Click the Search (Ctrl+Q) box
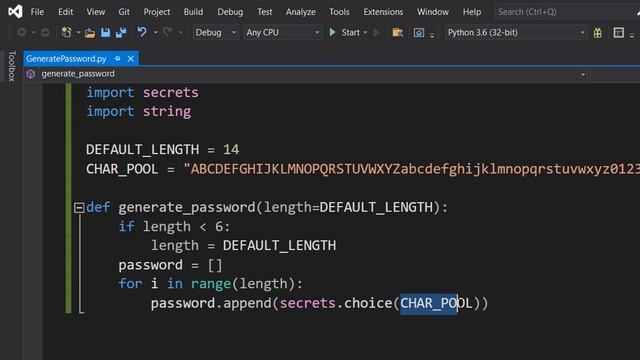Image resolution: width=640 pixels, height=360 pixels. click(567, 12)
